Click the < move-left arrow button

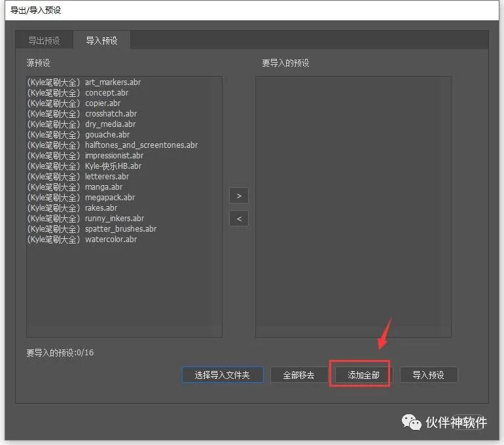(239, 219)
